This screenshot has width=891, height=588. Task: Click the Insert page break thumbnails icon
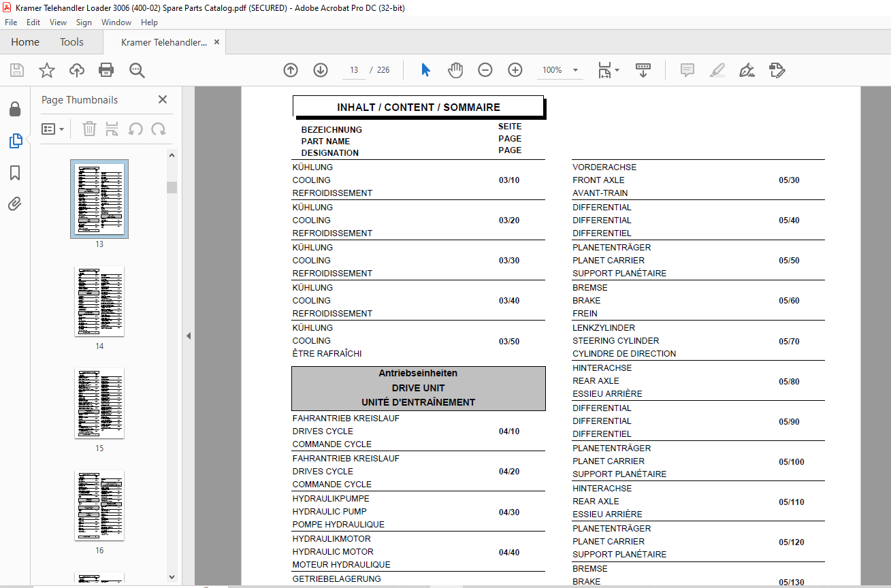click(112, 129)
